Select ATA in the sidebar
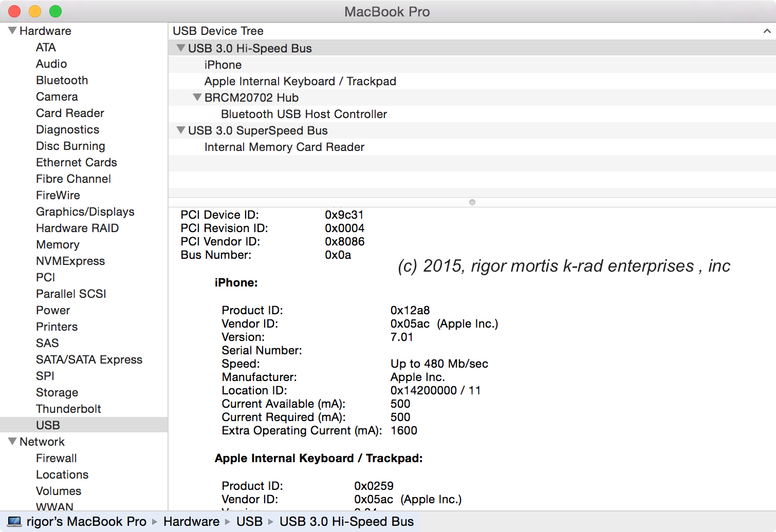This screenshot has width=776, height=532. 46,47
